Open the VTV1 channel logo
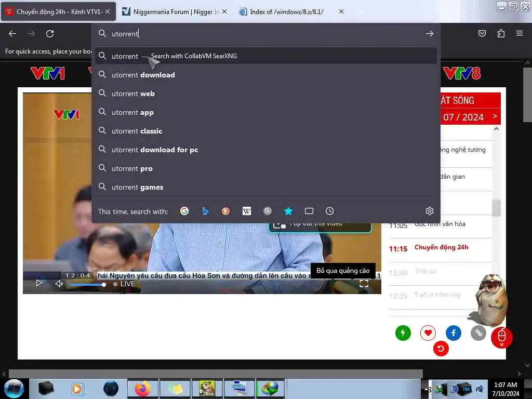532x399 pixels. 47,73
